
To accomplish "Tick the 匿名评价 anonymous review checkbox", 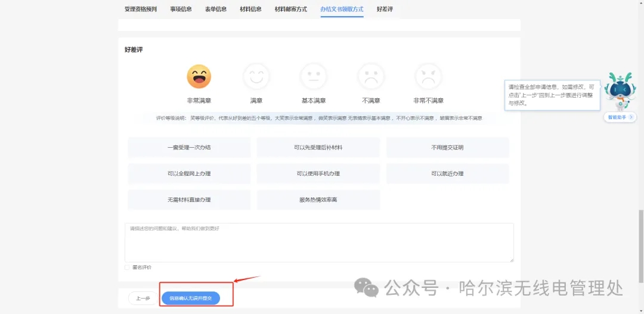I will (x=128, y=268).
